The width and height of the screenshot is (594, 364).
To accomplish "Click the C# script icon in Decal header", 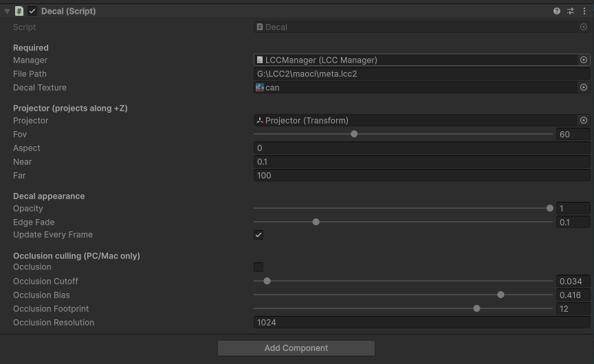I will [x=19, y=12].
